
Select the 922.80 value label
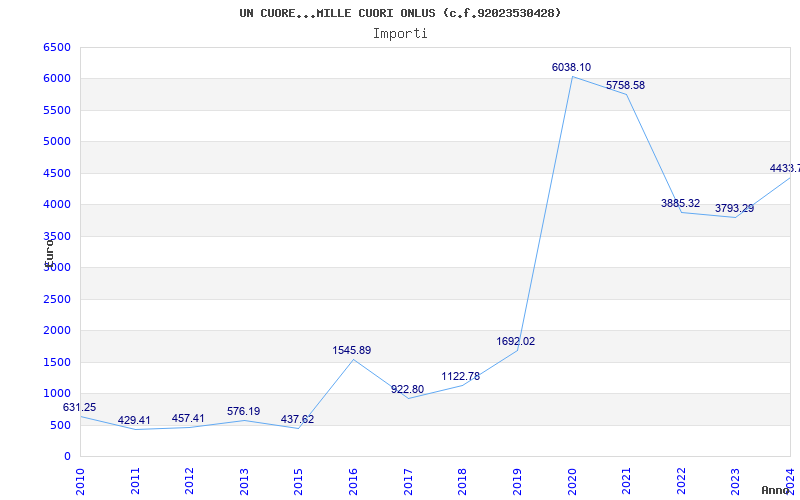[407, 389]
